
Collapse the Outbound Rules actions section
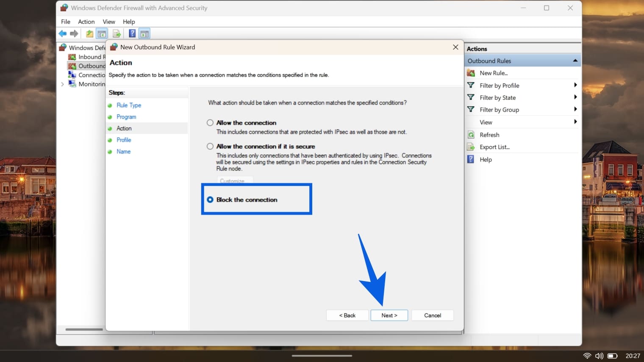(x=575, y=61)
